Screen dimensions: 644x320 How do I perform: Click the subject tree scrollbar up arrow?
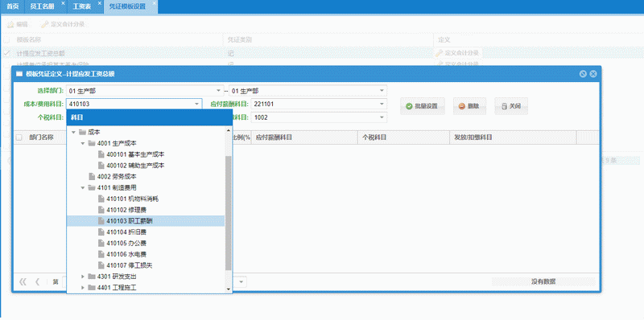tap(229, 130)
